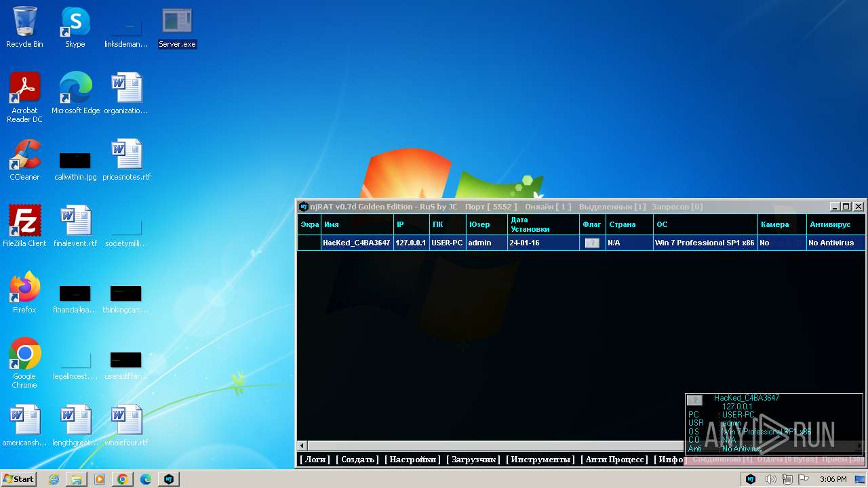Open the [ Загрузчик ] menu
This screenshot has width=868, height=488.
[473, 460]
